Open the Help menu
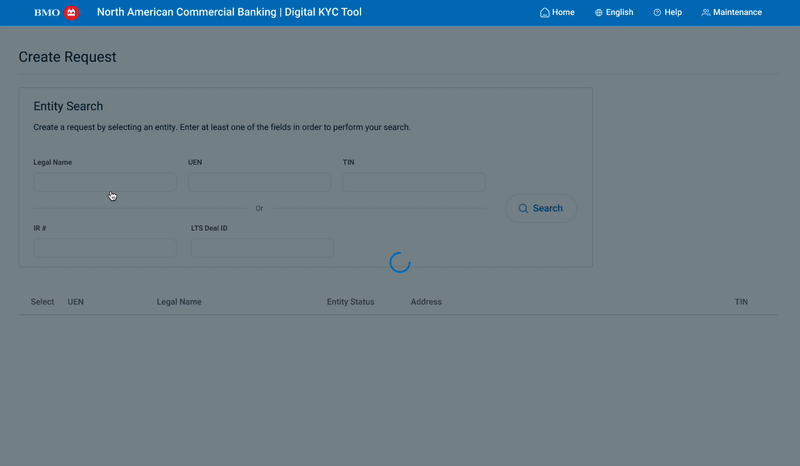The width and height of the screenshot is (800, 466). pyautogui.click(x=667, y=12)
